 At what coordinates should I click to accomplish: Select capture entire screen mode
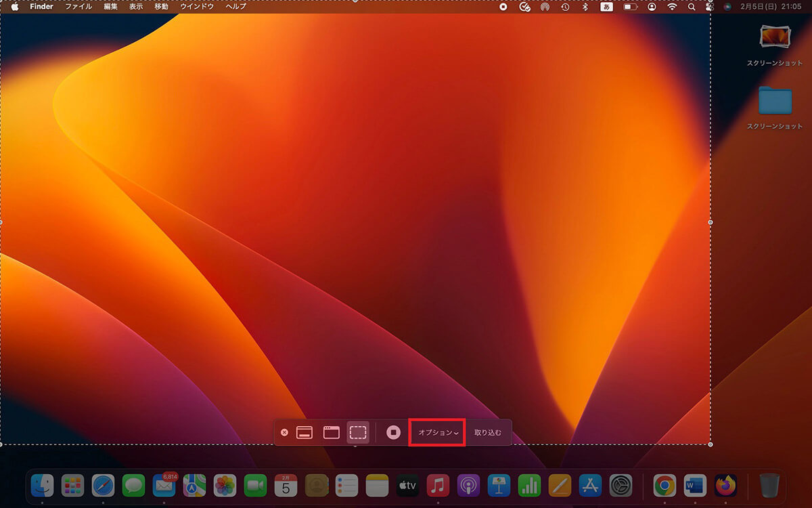pyautogui.click(x=304, y=432)
